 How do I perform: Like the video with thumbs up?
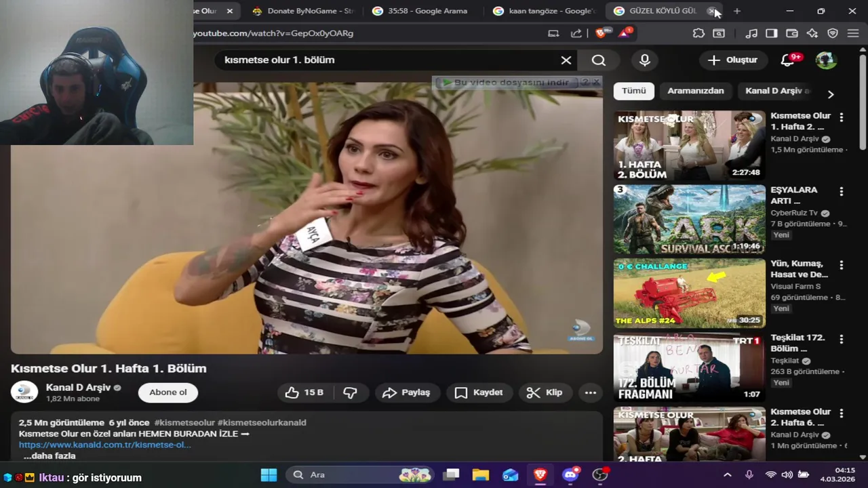tap(304, 392)
